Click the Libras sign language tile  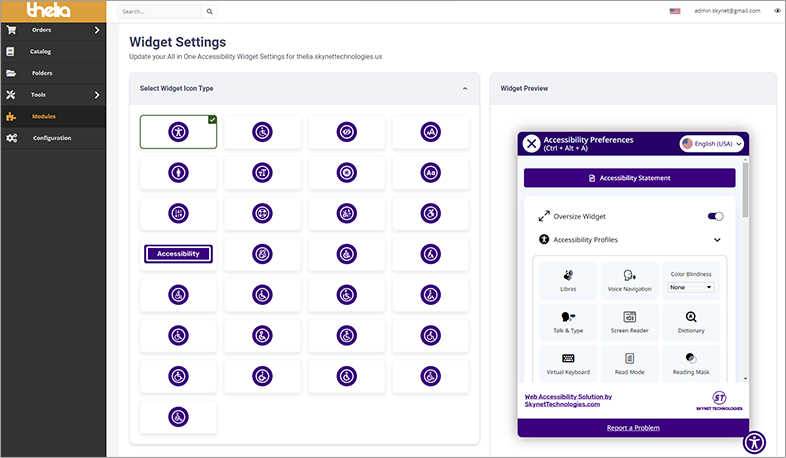568,281
